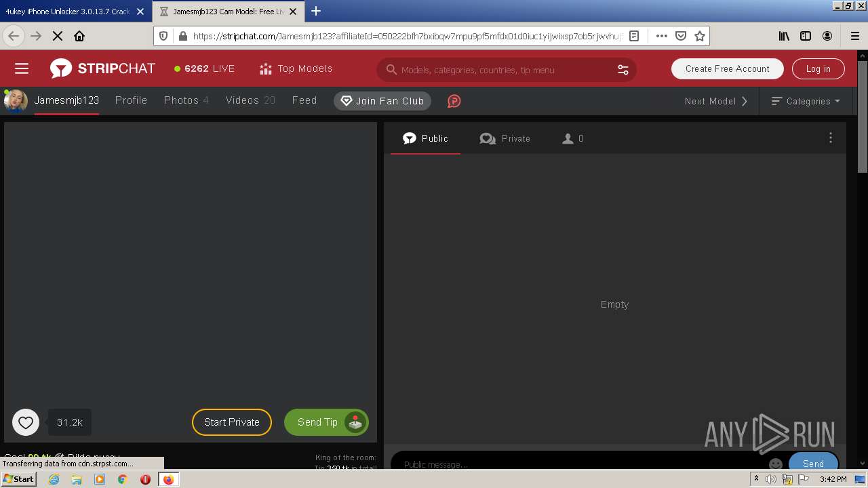Click the browser URL address bar
Image resolution: width=868 pixels, height=488 pixels.
pyautogui.click(x=407, y=36)
